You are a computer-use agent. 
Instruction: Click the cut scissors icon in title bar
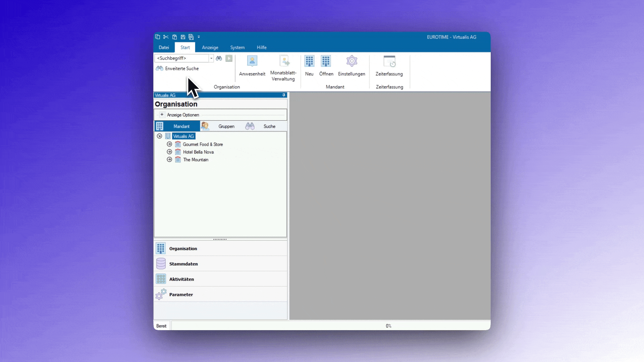[x=166, y=37]
